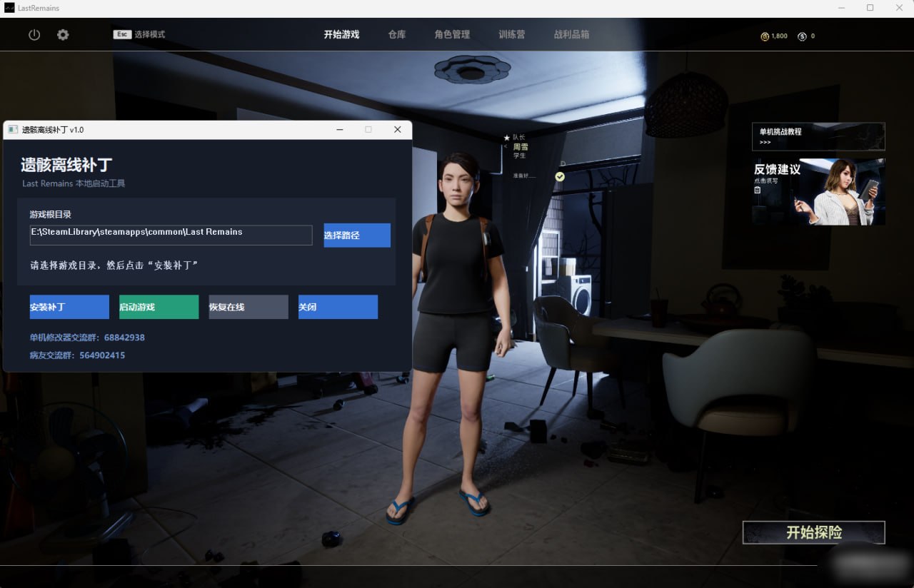This screenshot has width=914, height=588.
Task: Click the 游戏根目录 label
Action: tap(50, 214)
